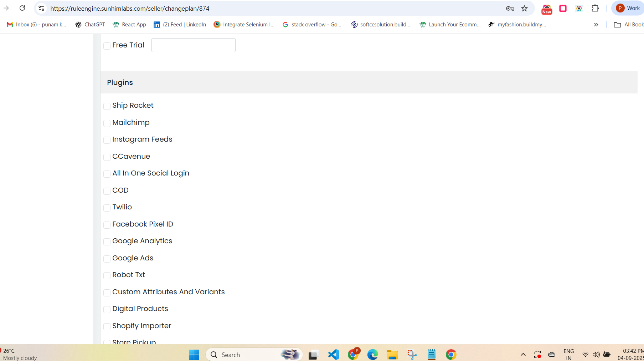Open File Explorer from taskbar
Screen dimensions: 644x361
tap(392, 355)
